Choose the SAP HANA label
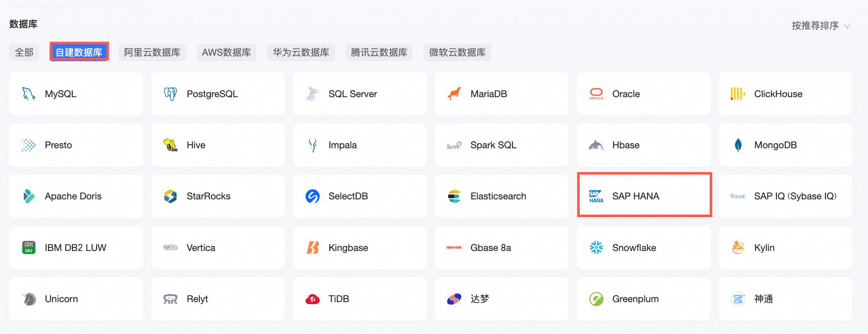This screenshot has height=334, width=868. pyautogui.click(x=635, y=196)
